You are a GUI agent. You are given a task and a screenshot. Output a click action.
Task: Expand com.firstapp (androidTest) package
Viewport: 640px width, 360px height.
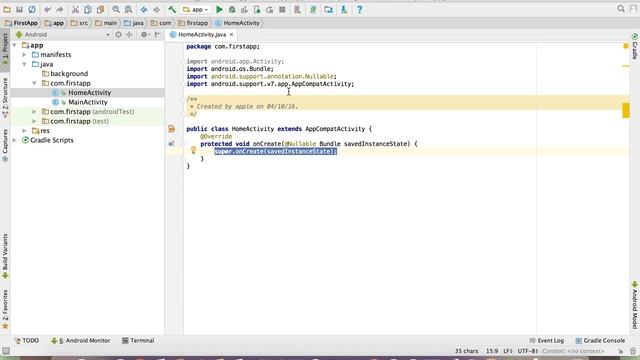(34, 111)
